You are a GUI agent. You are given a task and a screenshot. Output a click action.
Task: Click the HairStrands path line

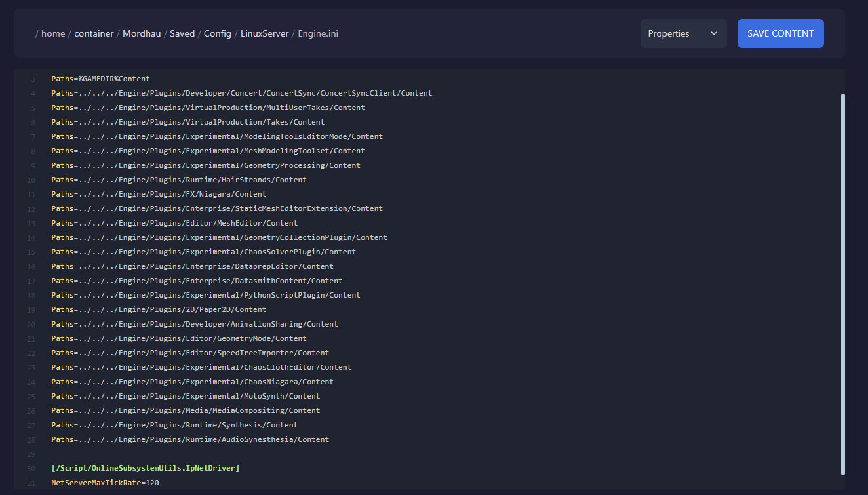click(179, 180)
